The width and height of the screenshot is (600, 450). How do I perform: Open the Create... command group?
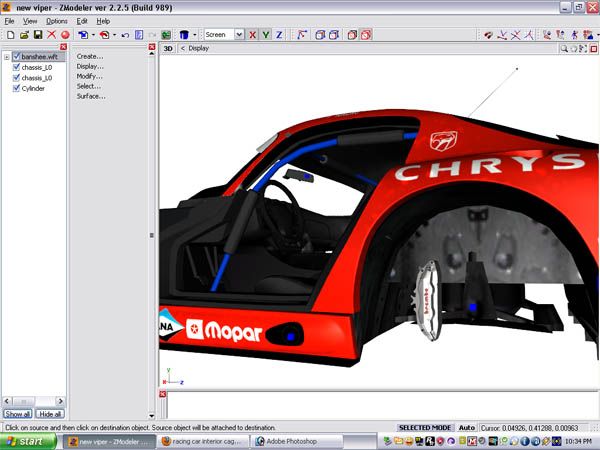(x=90, y=56)
